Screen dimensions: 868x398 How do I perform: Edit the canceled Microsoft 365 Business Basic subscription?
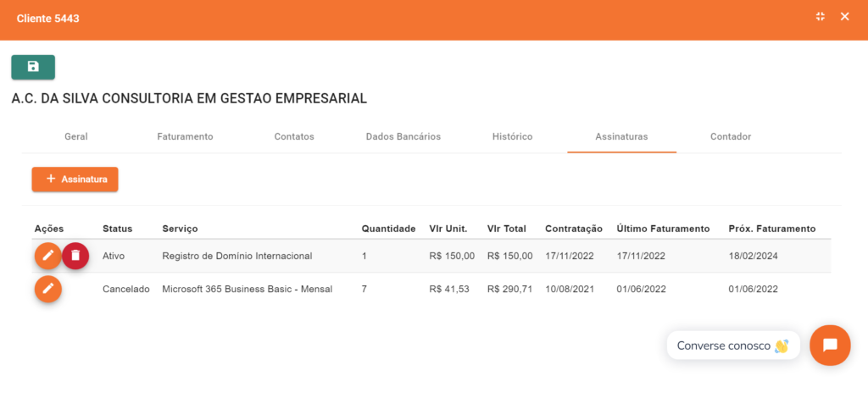[x=47, y=290]
